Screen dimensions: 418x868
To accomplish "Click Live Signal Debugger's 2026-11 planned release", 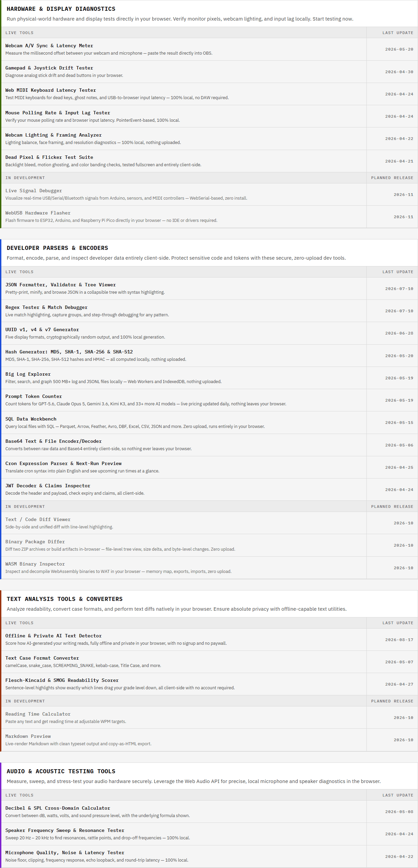I will (x=404, y=195).
